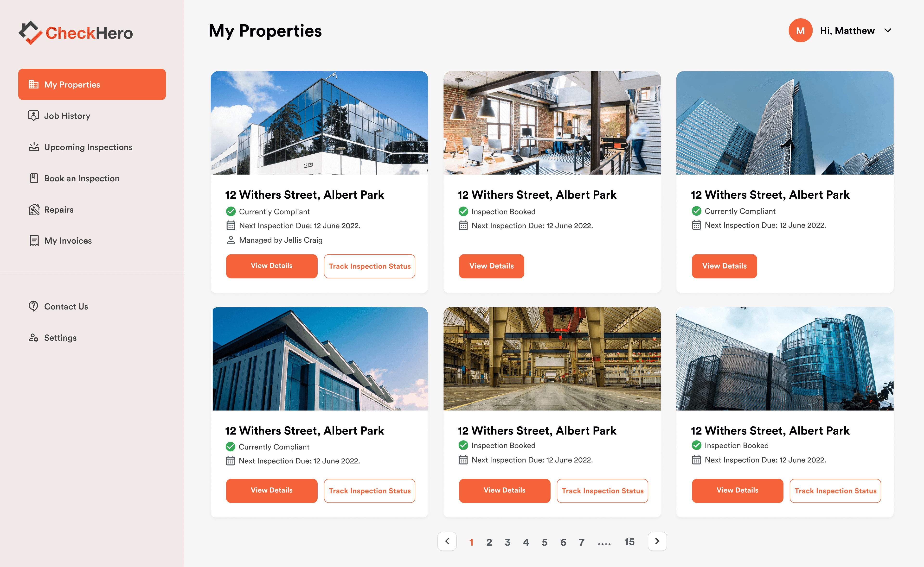Go to page 15 in pagination
This screenshot has width=924, height=567.
(x=629, y=542)
